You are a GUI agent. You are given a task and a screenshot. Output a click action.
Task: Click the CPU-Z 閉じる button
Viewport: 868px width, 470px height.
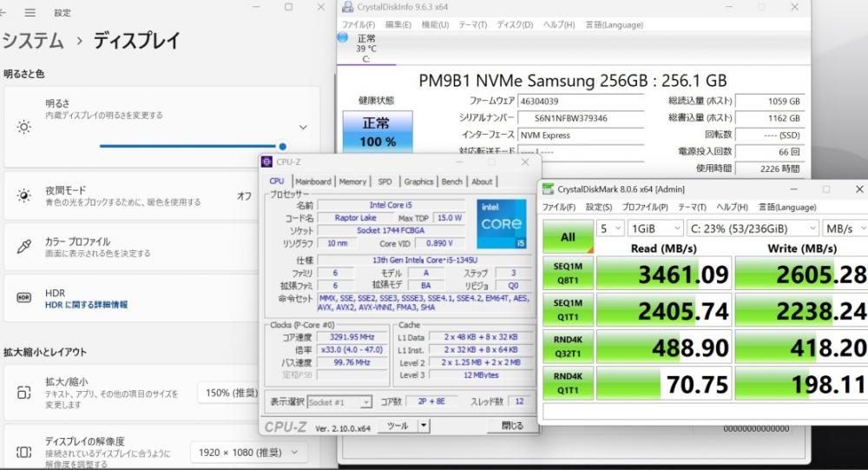point(512,426)
